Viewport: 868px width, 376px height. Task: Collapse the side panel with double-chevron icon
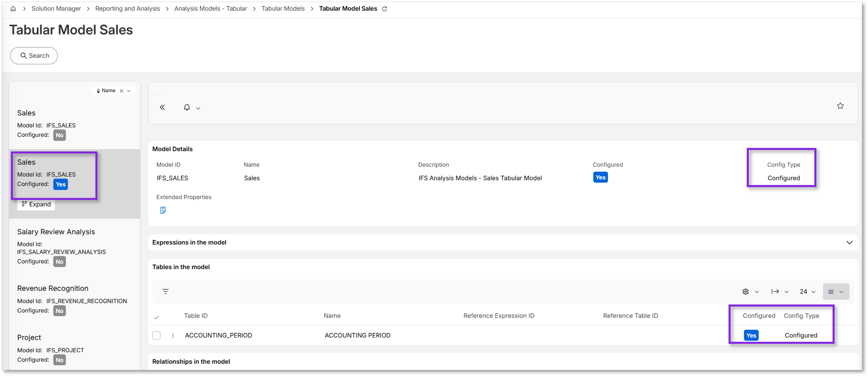[162, 107]
